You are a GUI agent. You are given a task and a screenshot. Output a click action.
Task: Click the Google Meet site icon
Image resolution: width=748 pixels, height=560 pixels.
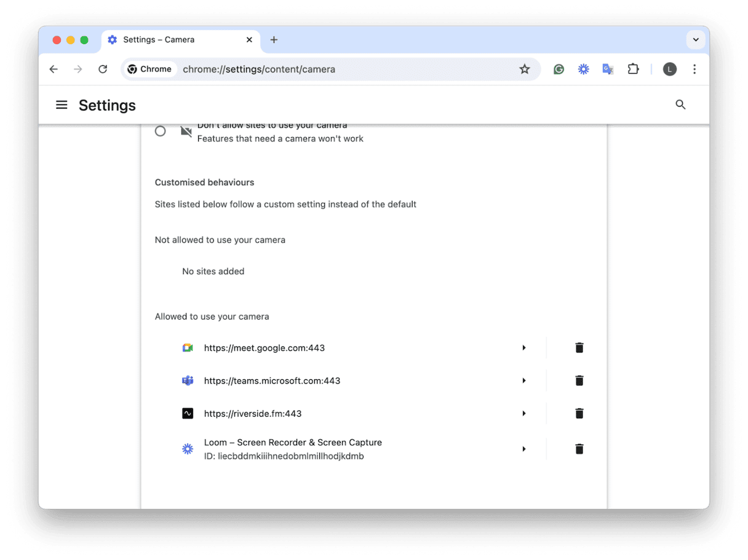188,347
